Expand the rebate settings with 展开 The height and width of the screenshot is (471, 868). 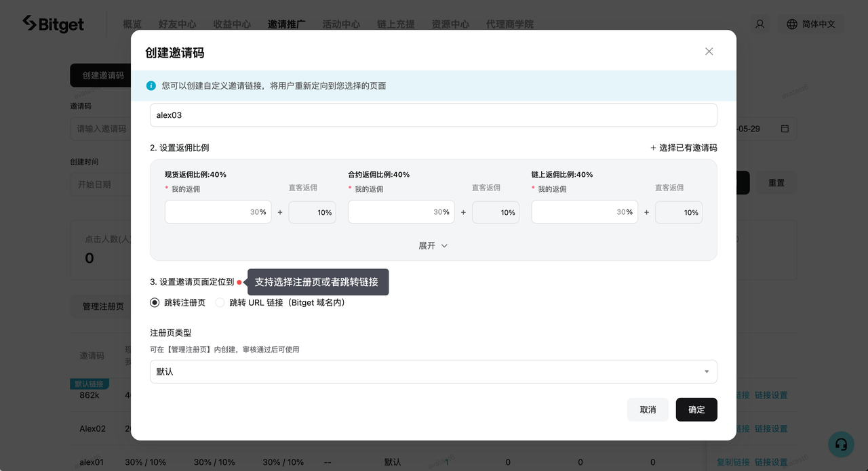pyautogui.click(x=433, y=246)
